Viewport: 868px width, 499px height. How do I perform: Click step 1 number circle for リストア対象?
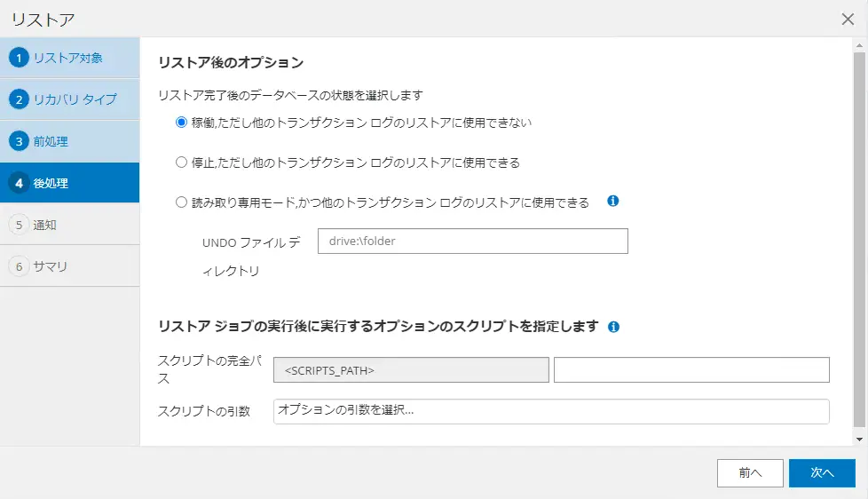coord(19,58)
